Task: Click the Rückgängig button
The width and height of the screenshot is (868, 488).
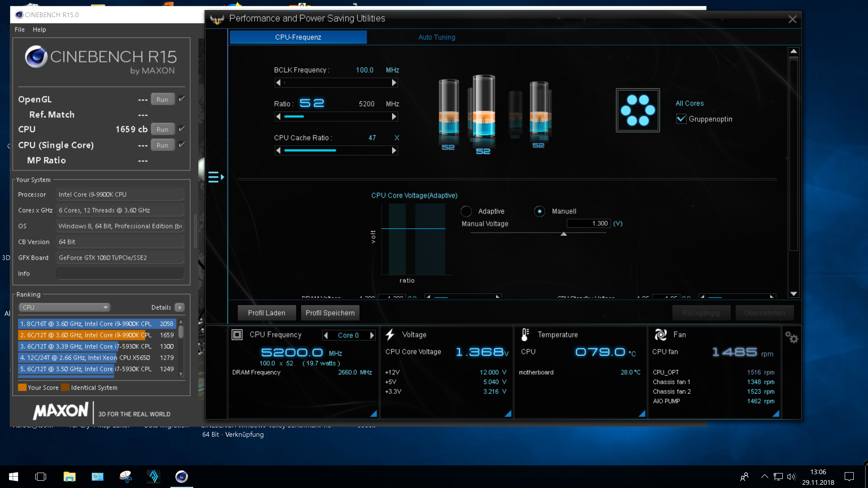Action: pyautogui.click(x=701, y=313)
